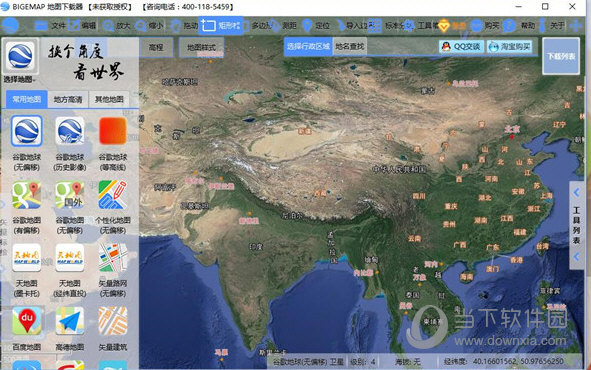Click the 购买 purchase toolbar item
The height and width of the screenshot is (370, 591).
pyautogui.click(x=485, y=26)
